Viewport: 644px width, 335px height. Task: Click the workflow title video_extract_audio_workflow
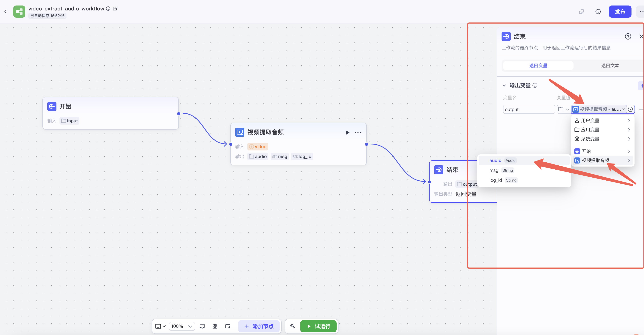(66, 9)
